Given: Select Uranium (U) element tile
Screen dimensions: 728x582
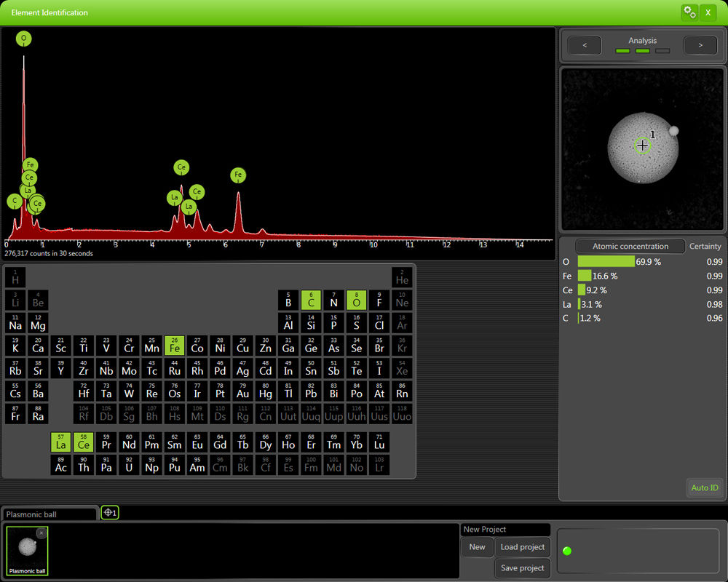Looking at the screenshot, I should pos(129,465).
